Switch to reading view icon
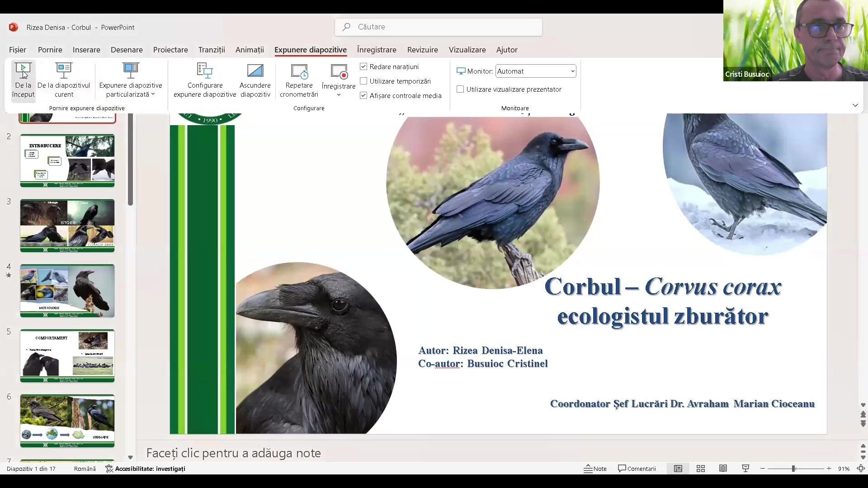Screen dimensions: 868x488 click(x=723, y=469)
